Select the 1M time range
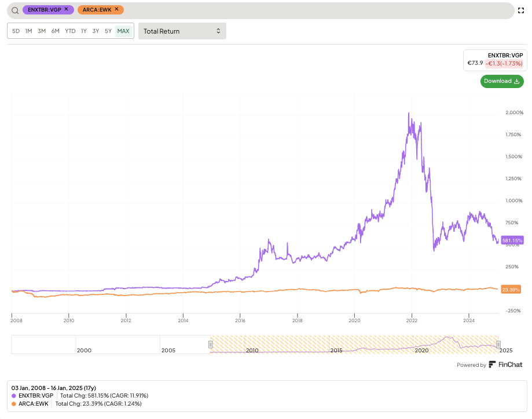Viewport: 532px width, 419px height. [x=28, y=31]
